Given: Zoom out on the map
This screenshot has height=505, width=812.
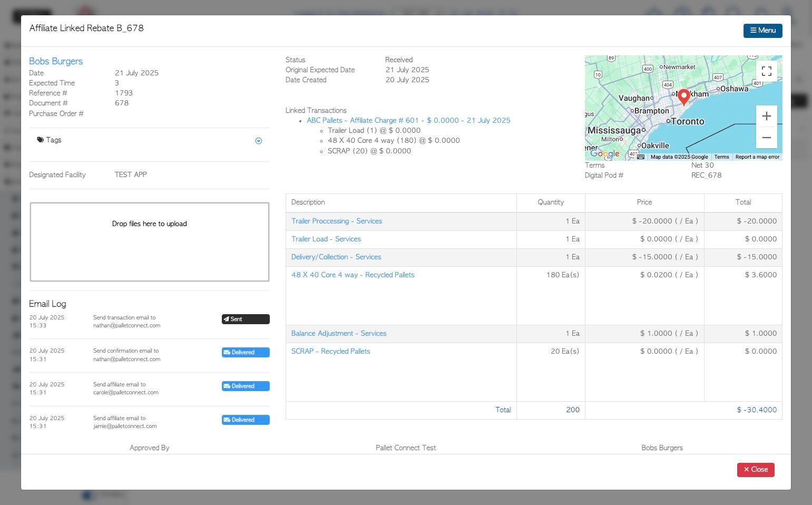Looking at the screenshot, I should point(766,138).
